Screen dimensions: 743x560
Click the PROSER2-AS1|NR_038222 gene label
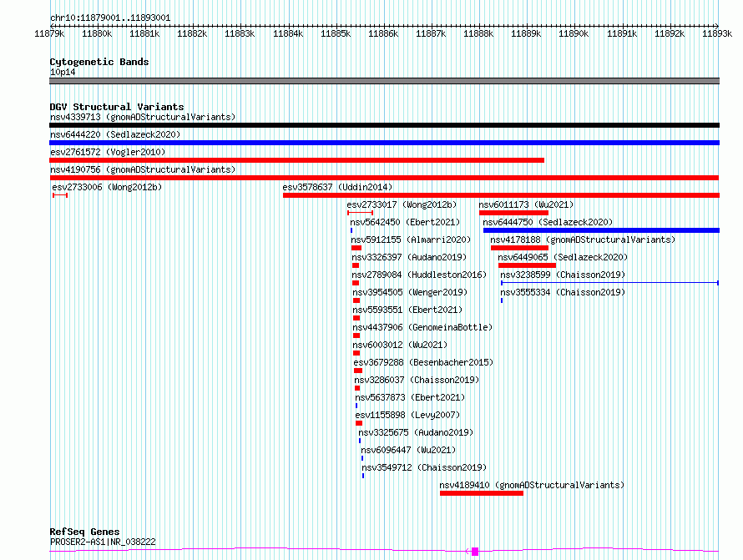point(103,542)
